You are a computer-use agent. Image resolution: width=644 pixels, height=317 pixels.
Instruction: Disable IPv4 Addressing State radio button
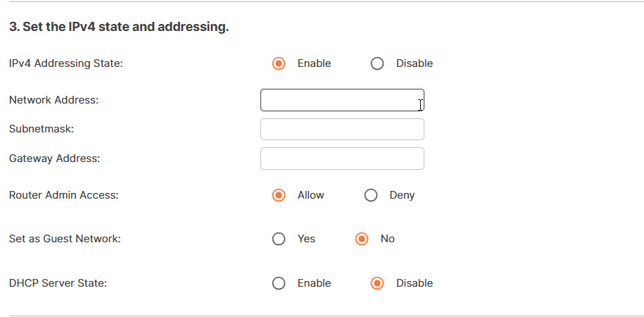tap(377, 63)
